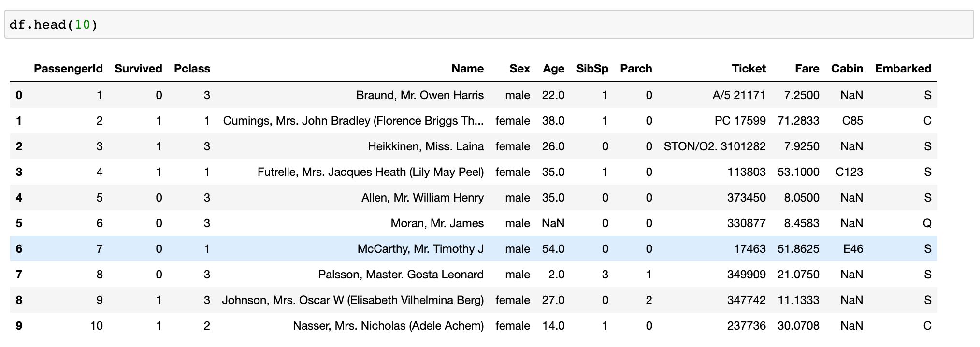This screenshot has width=980, height=347.
Task: Click the Age column header
Action: coord(553,69)
